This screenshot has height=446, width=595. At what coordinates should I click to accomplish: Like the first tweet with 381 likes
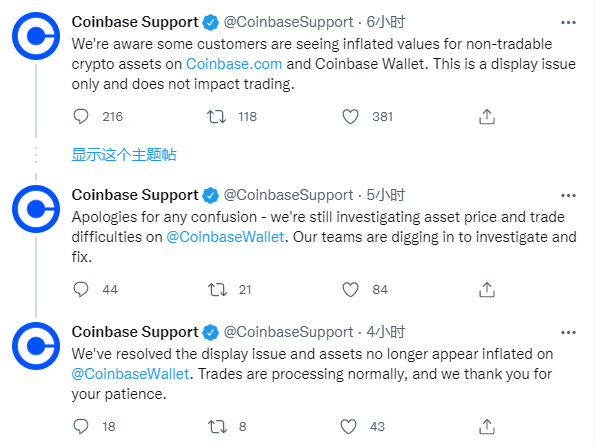(x=350, y=117)
